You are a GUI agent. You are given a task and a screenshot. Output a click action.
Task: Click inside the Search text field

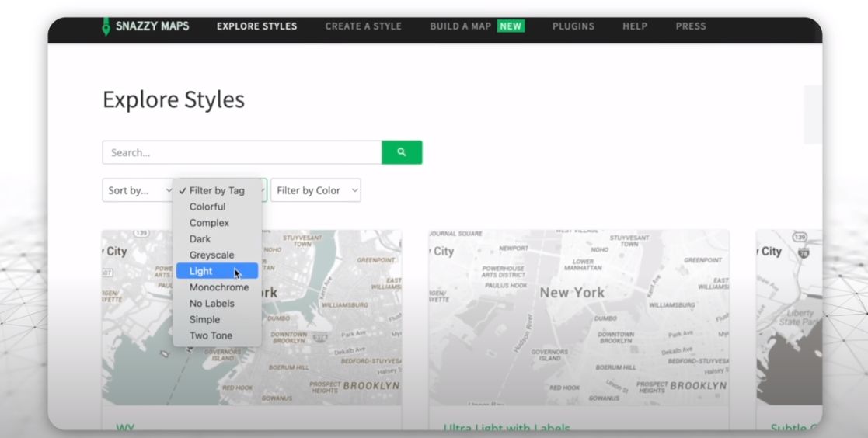tap(242, 152)
